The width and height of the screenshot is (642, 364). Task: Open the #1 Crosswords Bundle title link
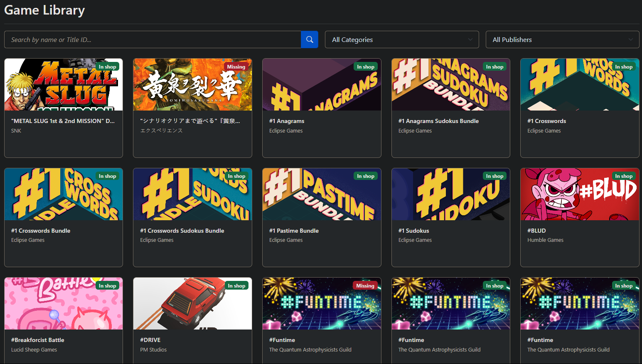pyautogui.click(x=41, y=231)
